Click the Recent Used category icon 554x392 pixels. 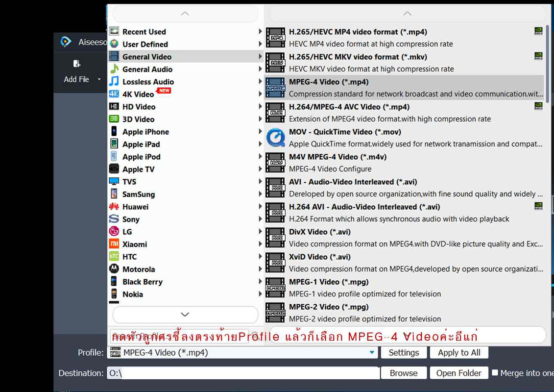coord(114,31)
